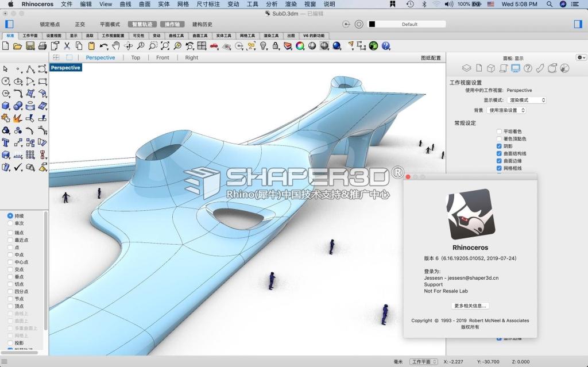Click the Wed 5:08 PM clock in the menu bar

click(x=519, y=4)
